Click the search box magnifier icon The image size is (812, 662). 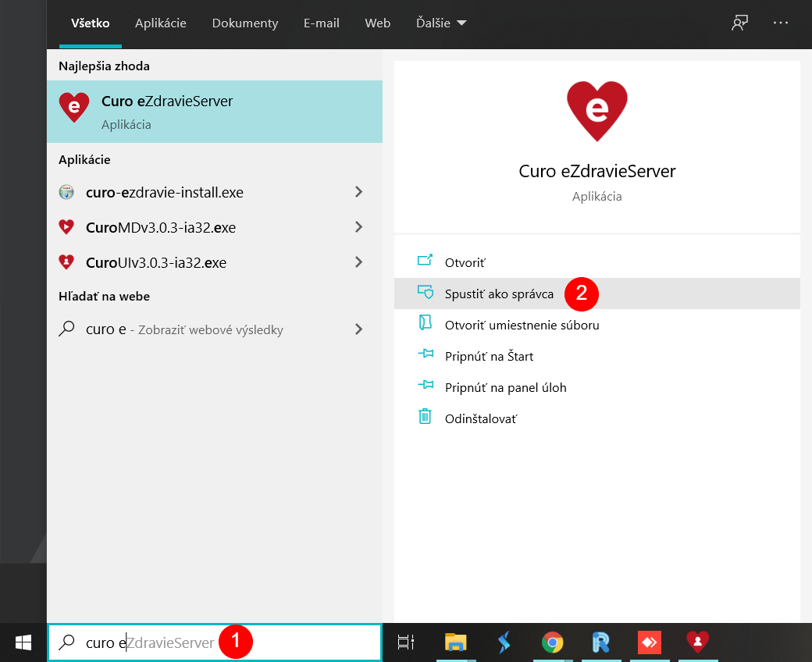pos(66,642)
